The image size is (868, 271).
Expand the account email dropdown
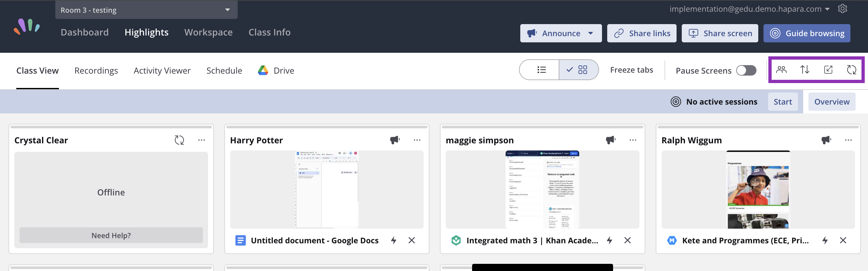tap(827, 9)
